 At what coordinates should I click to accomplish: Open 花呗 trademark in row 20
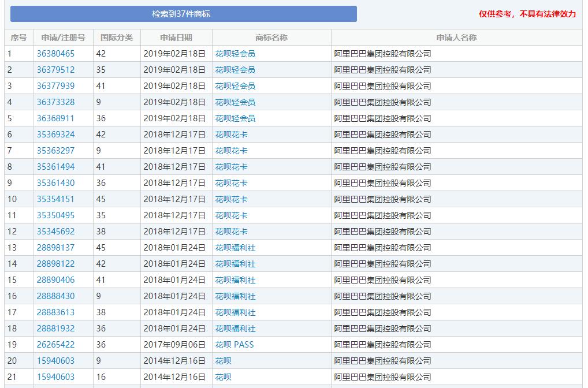(x=223, y=361)
